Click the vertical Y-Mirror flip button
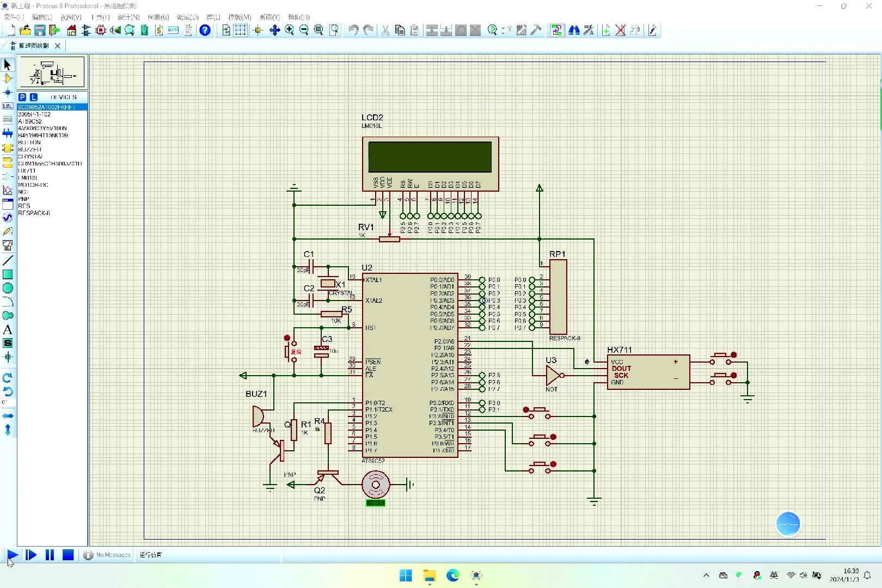The width and height of the screenshot is (882, 588). 8,430
